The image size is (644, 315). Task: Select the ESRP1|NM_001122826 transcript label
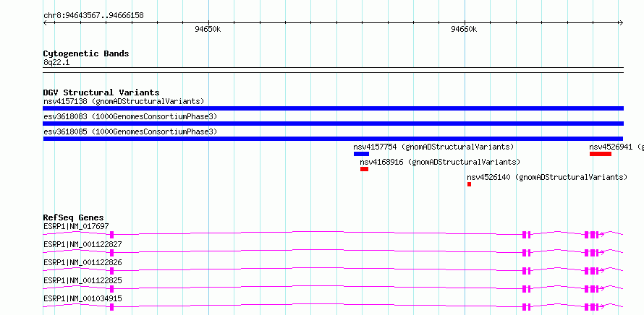pos(82,262)
